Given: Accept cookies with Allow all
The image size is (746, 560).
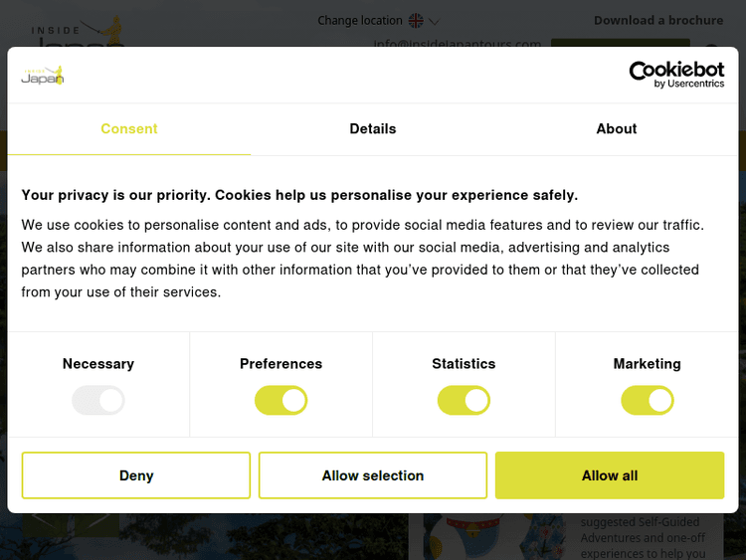Looking at the screenshot, I should tap(610, 475).
